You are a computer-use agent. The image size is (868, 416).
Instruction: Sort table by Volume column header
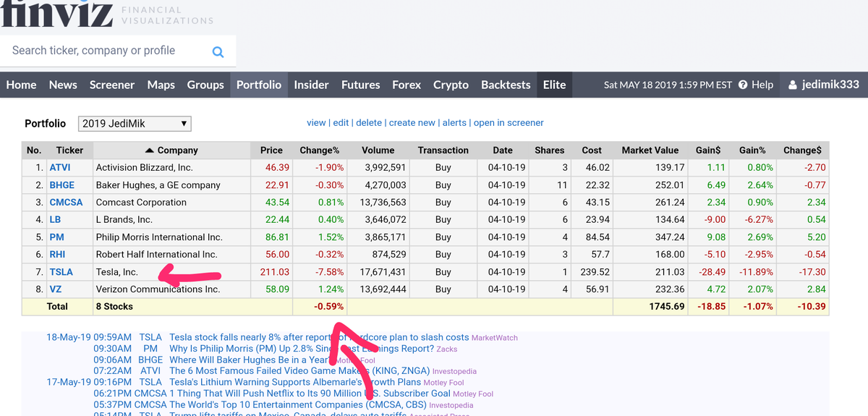tap(378, 150)
